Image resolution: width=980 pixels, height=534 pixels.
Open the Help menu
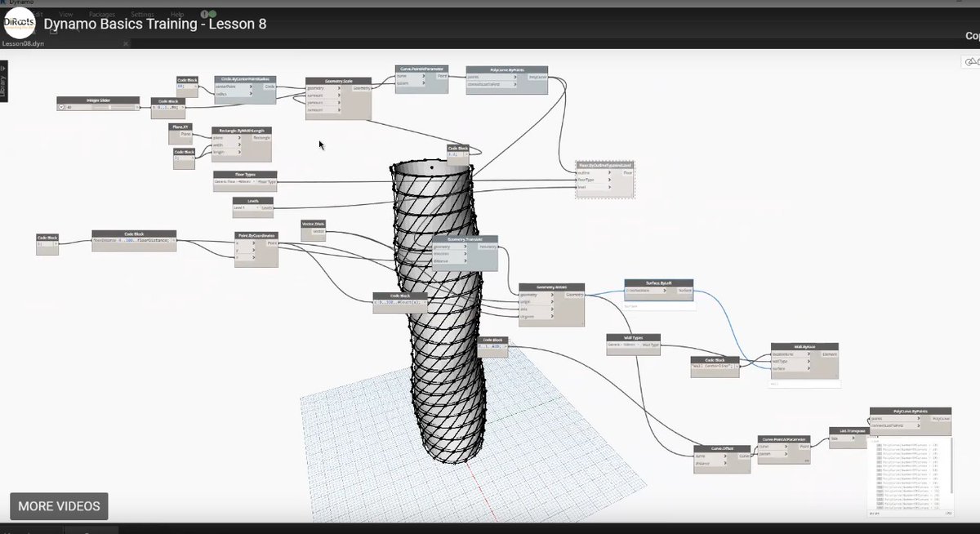[x=177, y=15]
